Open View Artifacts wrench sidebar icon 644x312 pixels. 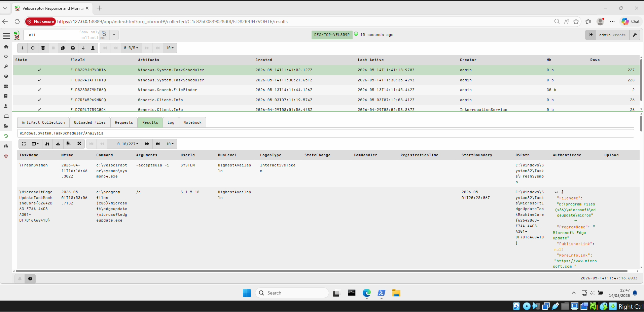(6, 67)
